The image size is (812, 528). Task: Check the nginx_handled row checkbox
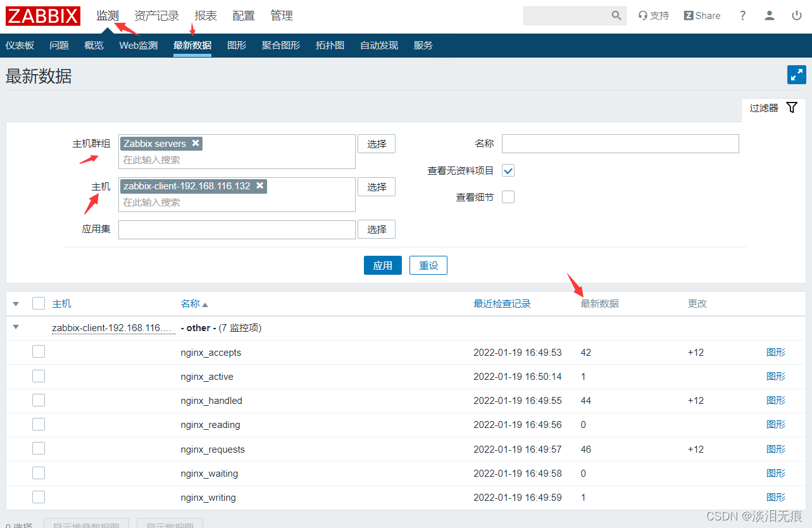[39, 400]
